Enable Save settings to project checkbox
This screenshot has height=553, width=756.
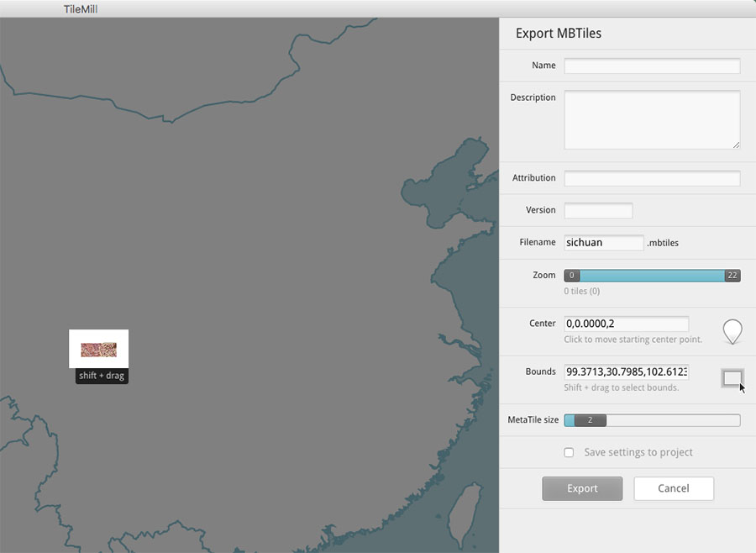click(569, 452)
